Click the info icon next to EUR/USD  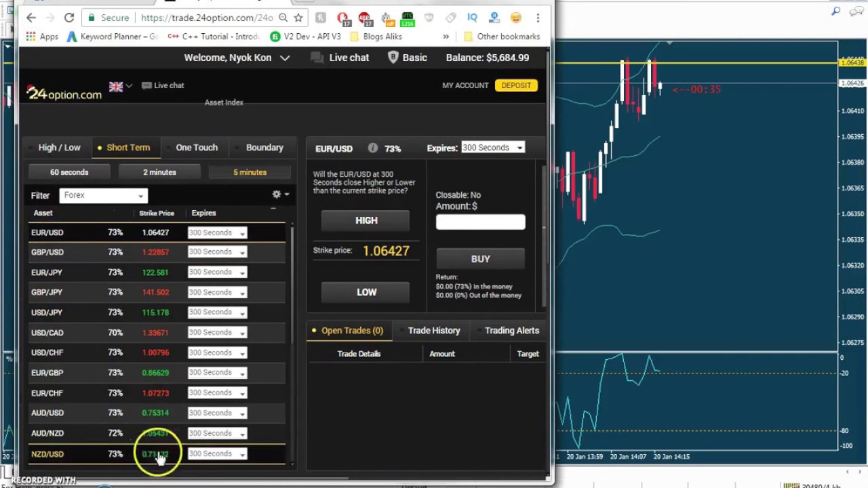pyautogui.click(x=372, y=148)
